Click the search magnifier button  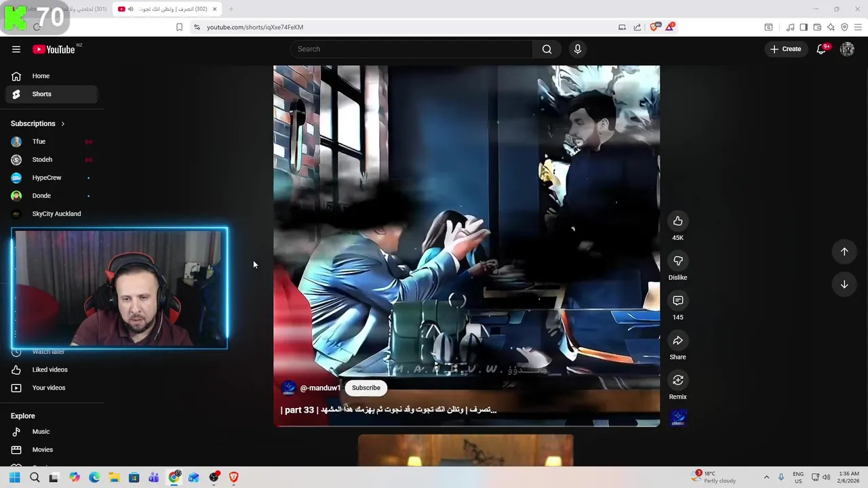[547, 49]
